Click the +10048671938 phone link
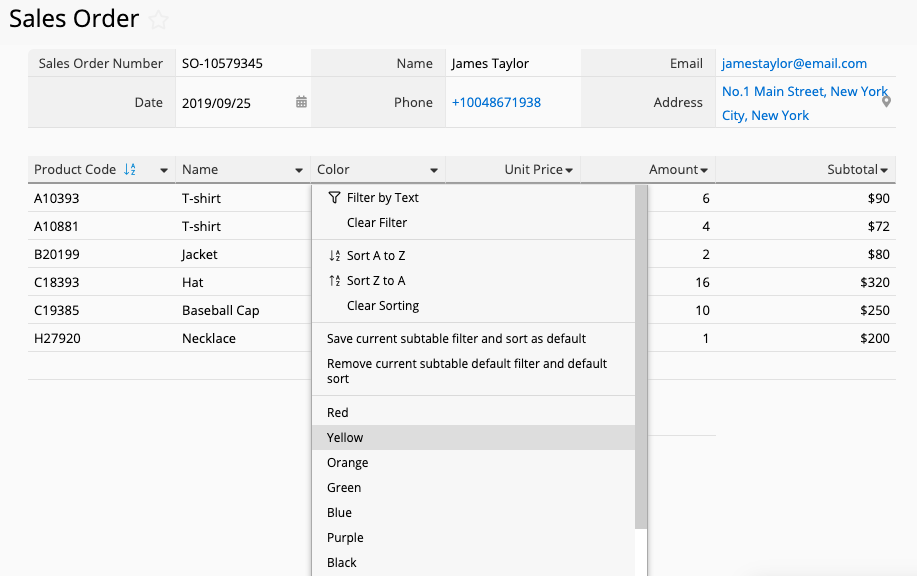 pyautogui.click(x=496, y=102)
